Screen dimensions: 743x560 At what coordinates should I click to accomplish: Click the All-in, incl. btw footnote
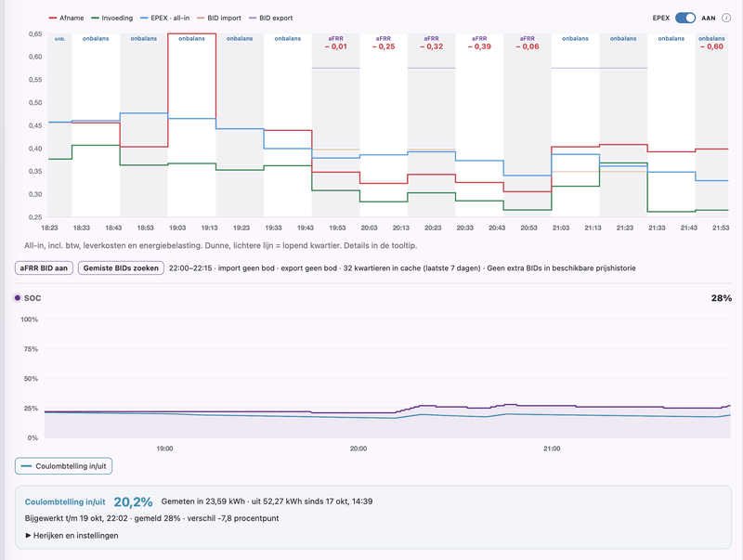coord(221,245)
